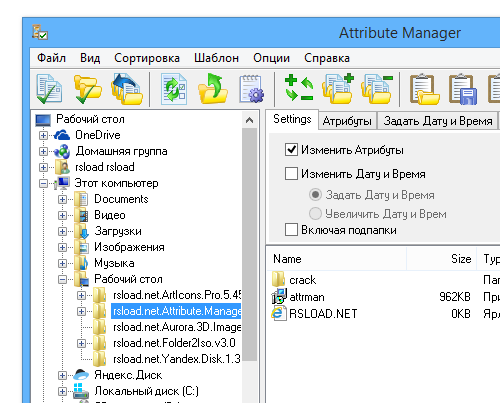Open the Опции menu
The height and width of the screenshot is (403, 500).
(x=271, y=58)
